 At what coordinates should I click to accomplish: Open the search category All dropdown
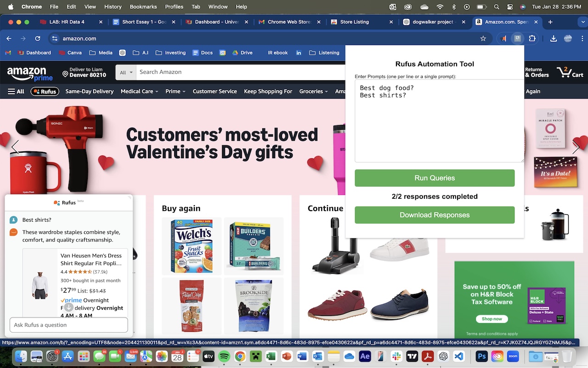[x=126, y=72]
